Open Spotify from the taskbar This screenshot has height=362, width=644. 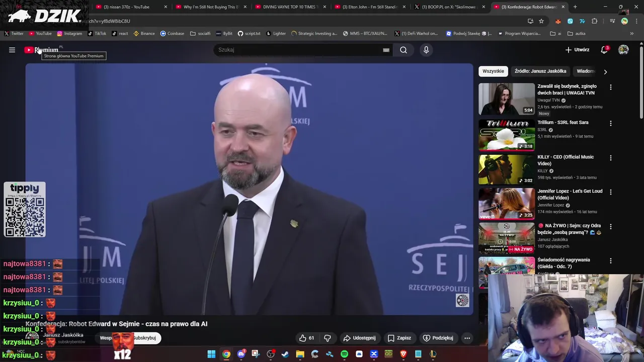(x=344, y=354)
